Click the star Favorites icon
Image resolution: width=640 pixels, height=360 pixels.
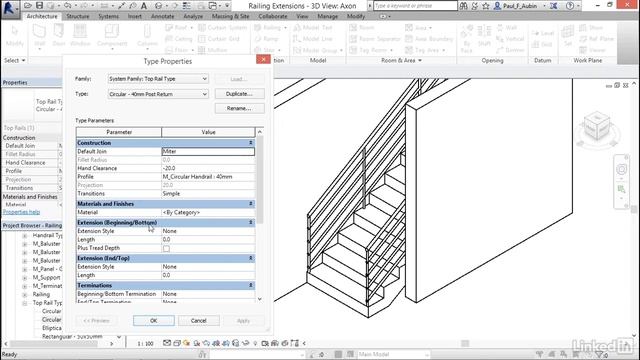(486, 6)
